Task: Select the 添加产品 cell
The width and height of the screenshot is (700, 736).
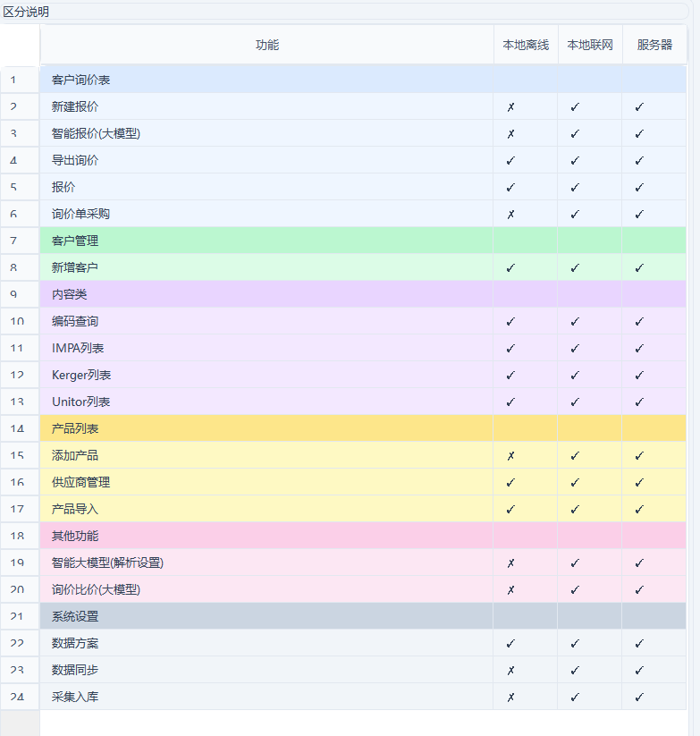Action: click(x=266, y=455)
